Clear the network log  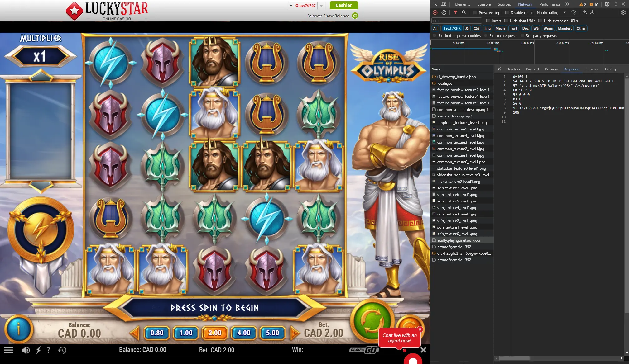(444, 12)
